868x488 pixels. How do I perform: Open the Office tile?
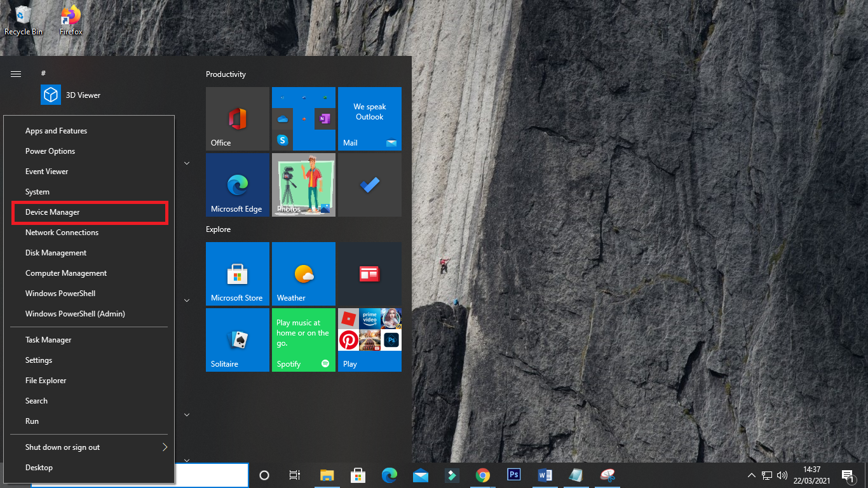point(238,119)
